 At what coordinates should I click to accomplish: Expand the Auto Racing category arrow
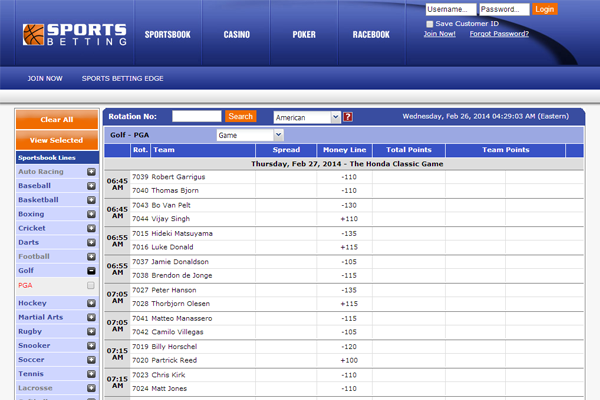point(91,172)
